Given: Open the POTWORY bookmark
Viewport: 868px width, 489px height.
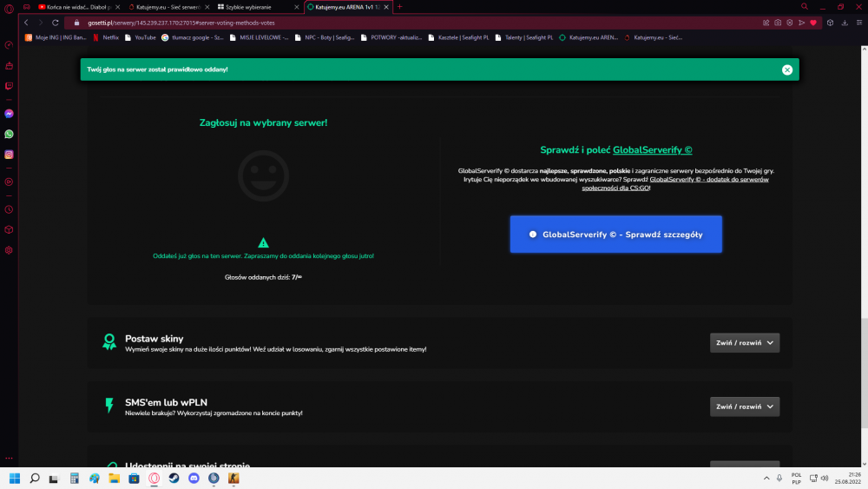Looking at the screenshot, I should [x=391, y=37].
